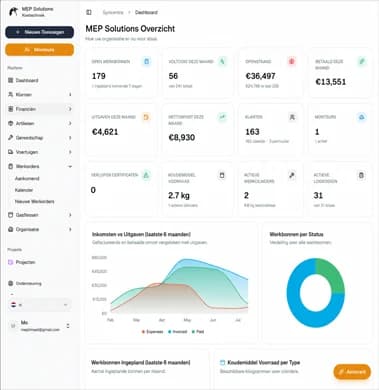This screenshot has height=390, width=379.
Task: Click the wrench icon on the actieve card showing 2
Action: tap(292, 175)
